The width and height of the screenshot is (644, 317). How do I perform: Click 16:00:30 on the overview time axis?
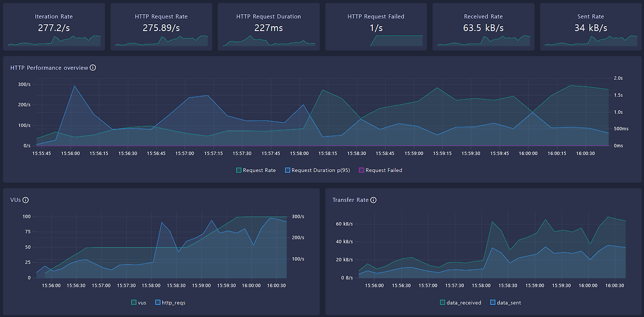(586, 154)
